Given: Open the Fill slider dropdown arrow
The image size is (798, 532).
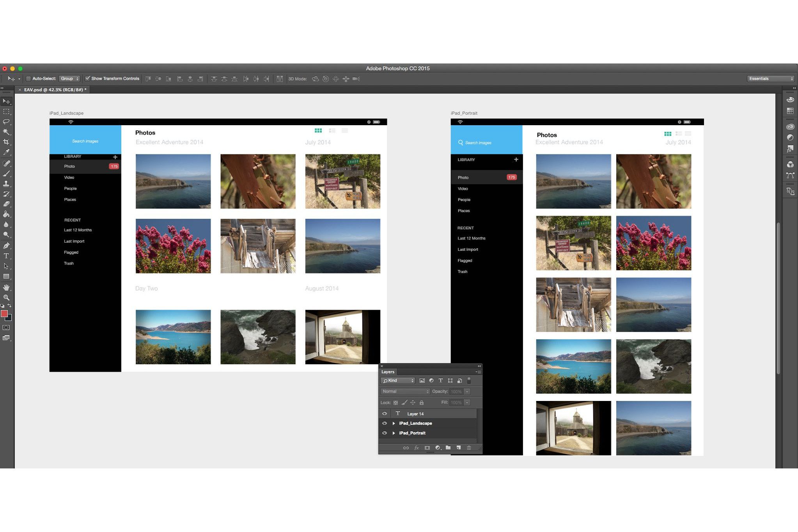Looking at the screenshot, I should pos(467,402).
